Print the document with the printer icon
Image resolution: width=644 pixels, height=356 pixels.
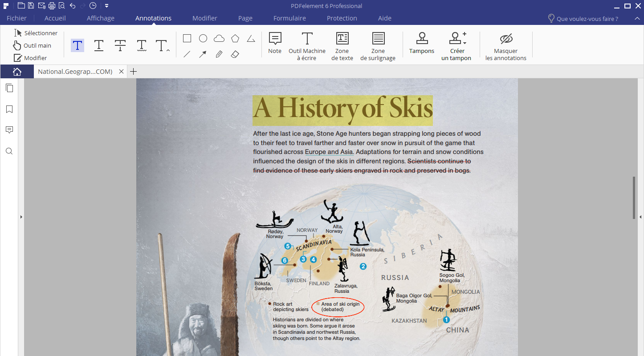pyautogui.click(x=52, y=6)
